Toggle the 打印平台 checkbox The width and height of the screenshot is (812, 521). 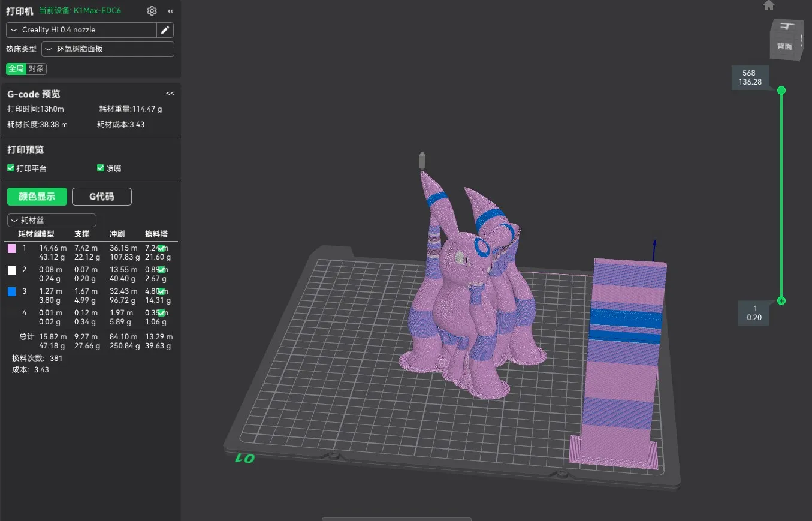(11, 168)
